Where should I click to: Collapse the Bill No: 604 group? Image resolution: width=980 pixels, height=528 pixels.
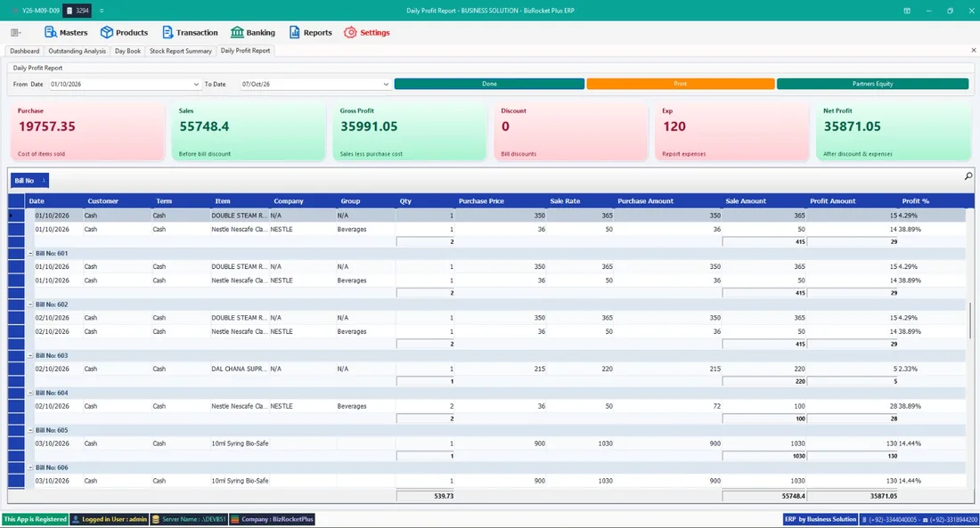(x=30, y=393)
